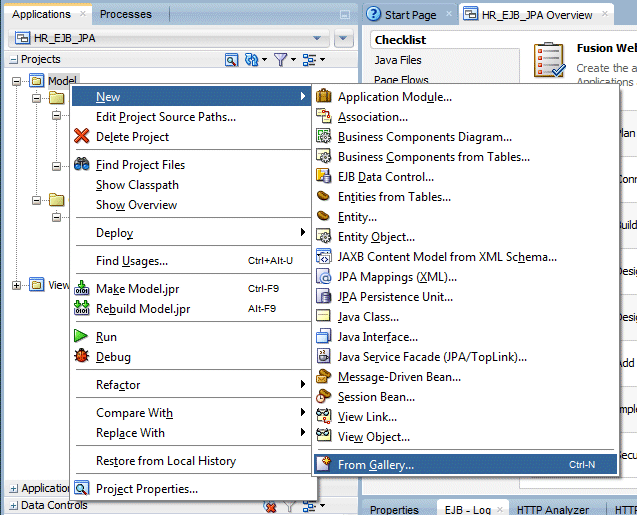Image resolution: width=637 pixels, height=515 pixels.
Task: Click the Entities from Tables bean icon
Action: pyautogui.click(x=324, y=196)
